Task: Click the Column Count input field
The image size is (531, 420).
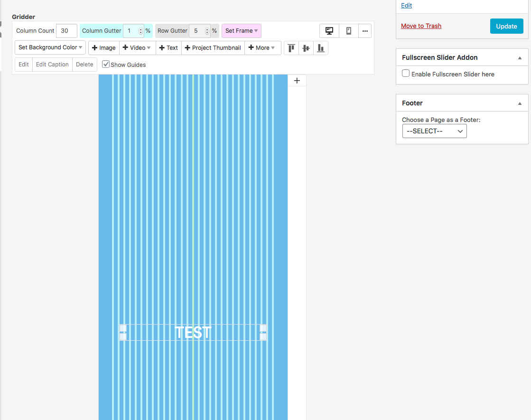Action: click(66, 31)
